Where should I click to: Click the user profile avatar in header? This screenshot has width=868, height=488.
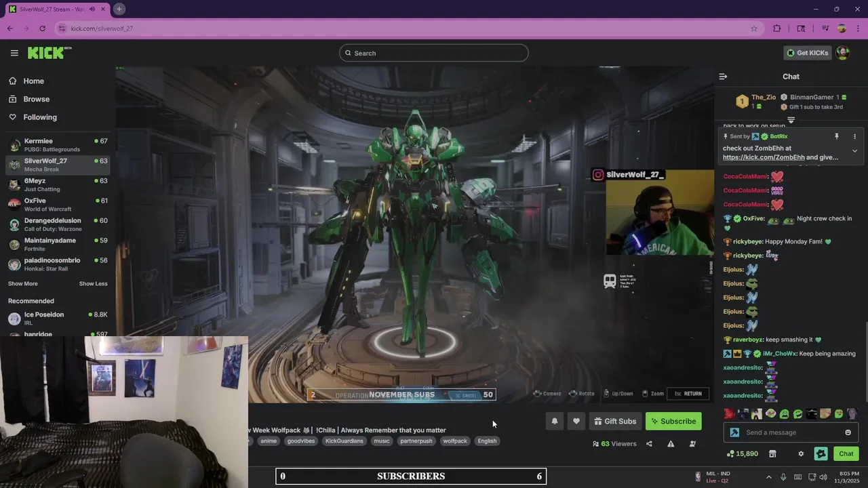(842, 53)
